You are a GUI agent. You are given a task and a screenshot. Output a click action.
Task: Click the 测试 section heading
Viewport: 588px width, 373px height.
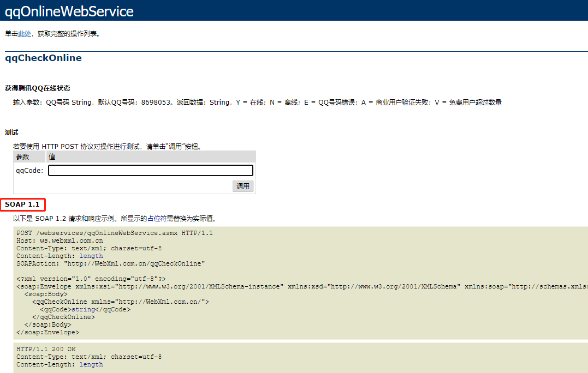pyautogui.click(x=11, y=133)
